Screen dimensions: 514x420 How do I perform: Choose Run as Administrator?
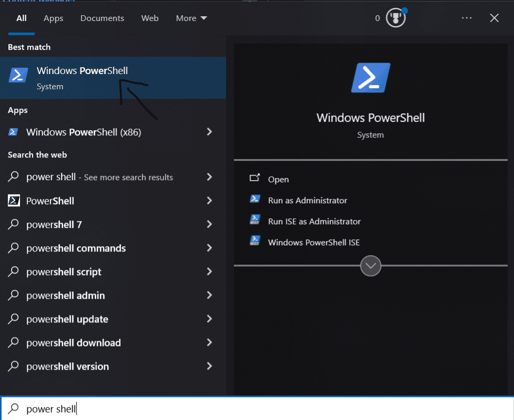point(307,201)
